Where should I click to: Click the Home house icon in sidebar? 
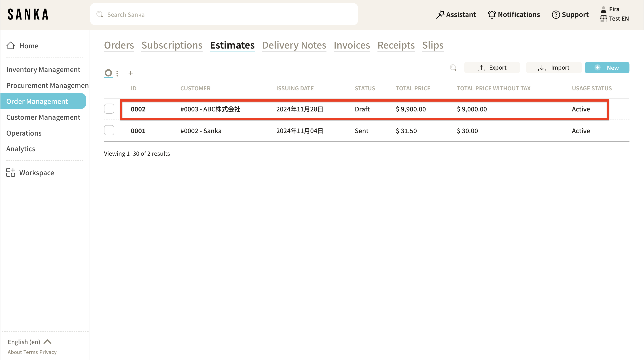[11, 46]
